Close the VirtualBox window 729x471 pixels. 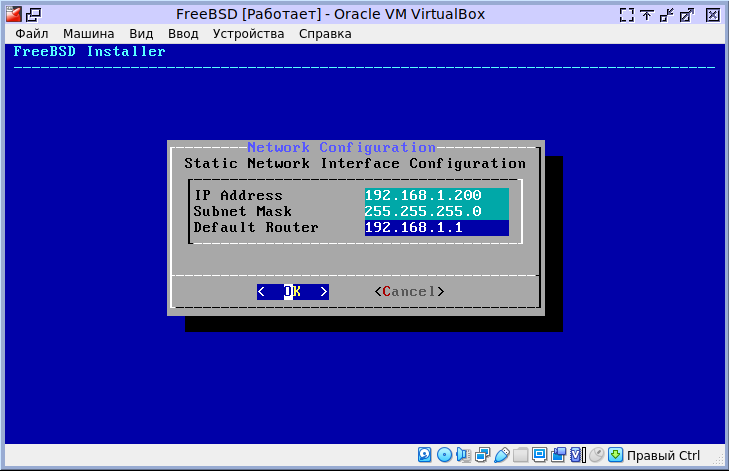tap(712, 15)
